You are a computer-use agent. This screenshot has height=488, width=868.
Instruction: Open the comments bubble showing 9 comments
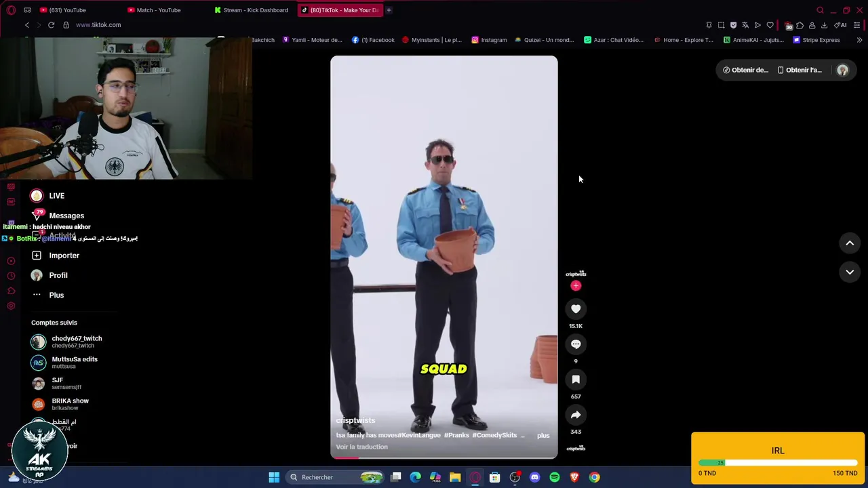point(576,344)
